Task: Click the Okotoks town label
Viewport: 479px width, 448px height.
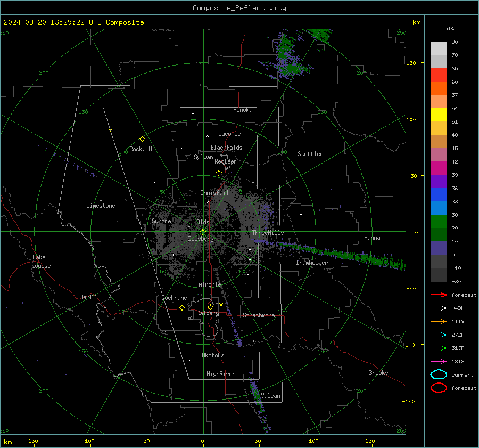Action: coord(213,355)
